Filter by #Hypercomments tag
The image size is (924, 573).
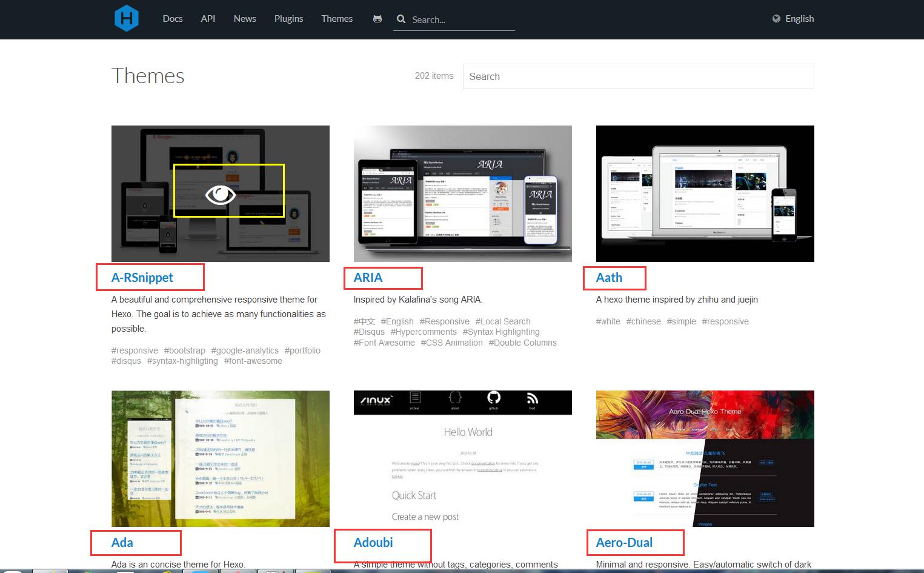424,332
